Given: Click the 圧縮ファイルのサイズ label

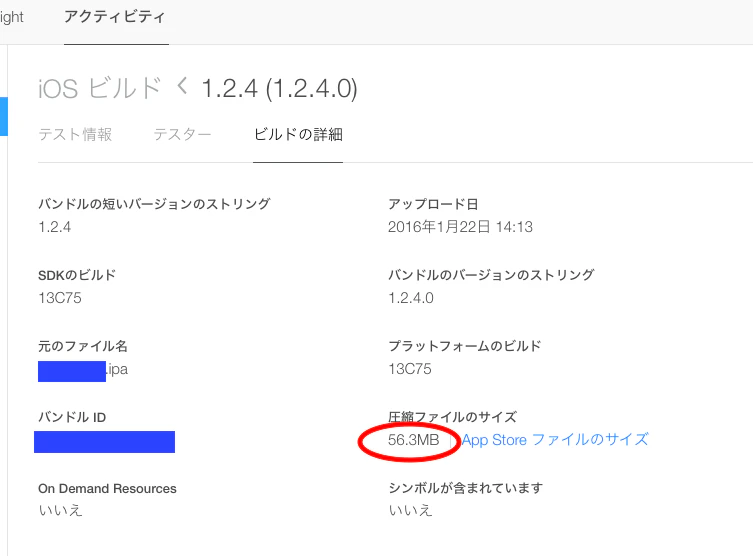Looking at the screenshot, I should pyautogui.click(x=452, y=417).
